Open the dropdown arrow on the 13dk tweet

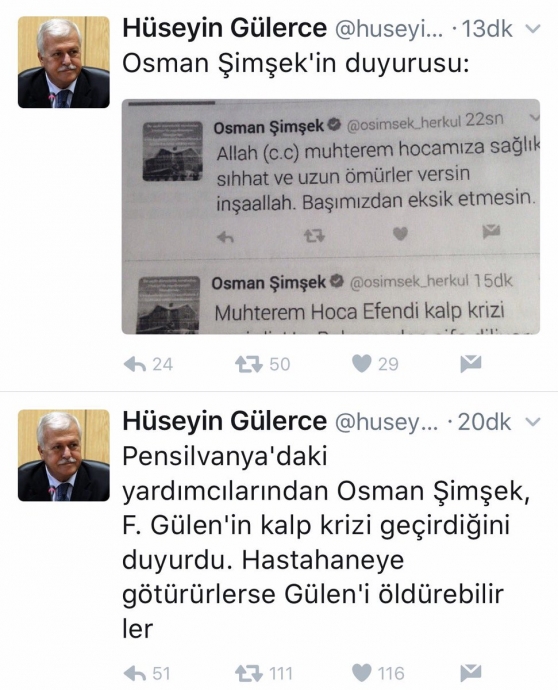533,29
